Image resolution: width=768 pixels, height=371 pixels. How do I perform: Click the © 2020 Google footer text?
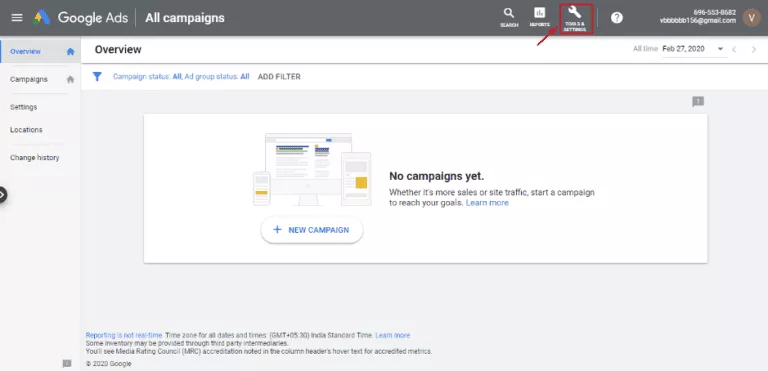tap(108, 364)
